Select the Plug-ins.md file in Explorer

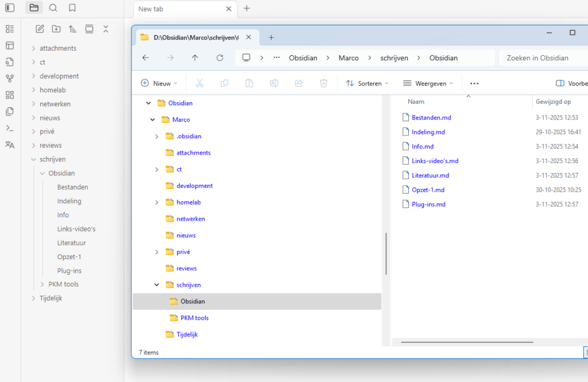[x=428, y=204]
